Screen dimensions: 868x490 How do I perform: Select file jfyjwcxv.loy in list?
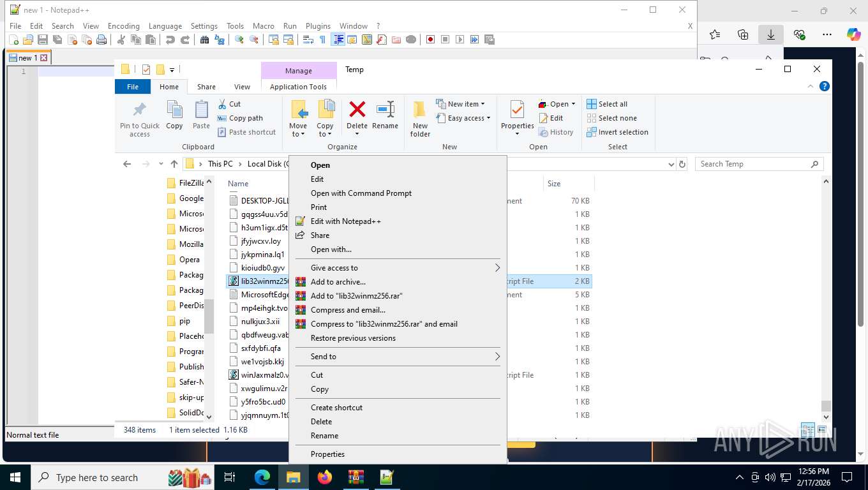tap(260, 241)
